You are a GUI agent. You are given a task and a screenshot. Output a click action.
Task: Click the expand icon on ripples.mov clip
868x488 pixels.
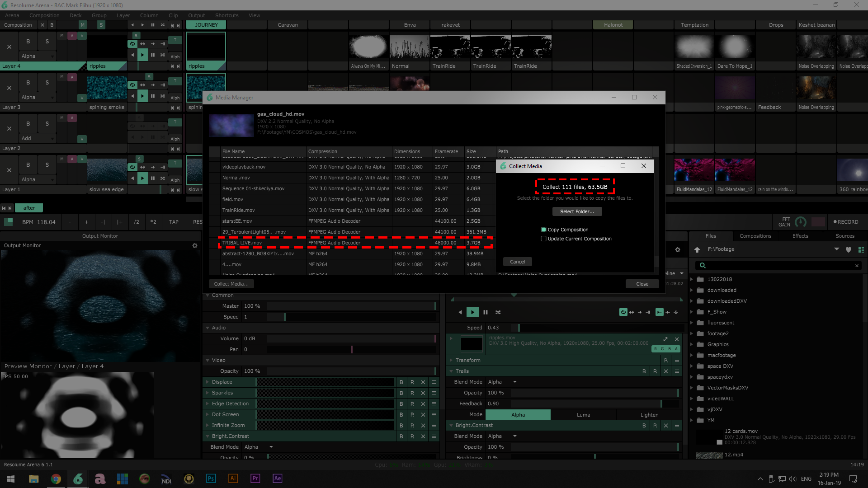[x=665, y=339]
